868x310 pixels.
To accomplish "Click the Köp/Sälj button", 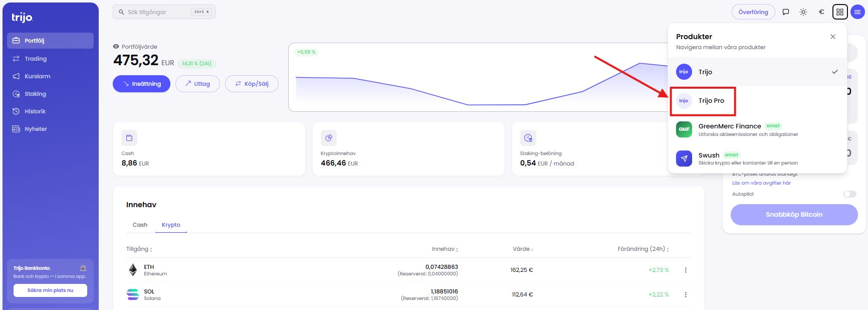I will 252,84.
